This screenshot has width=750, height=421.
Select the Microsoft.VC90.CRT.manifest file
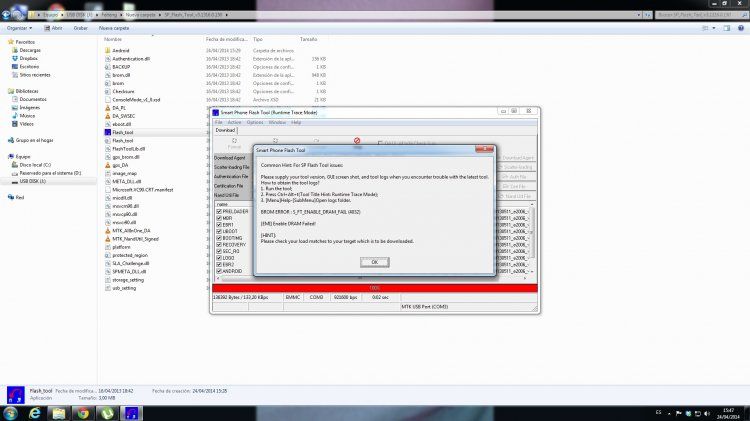pyautogui.click(x=143, y=189)
